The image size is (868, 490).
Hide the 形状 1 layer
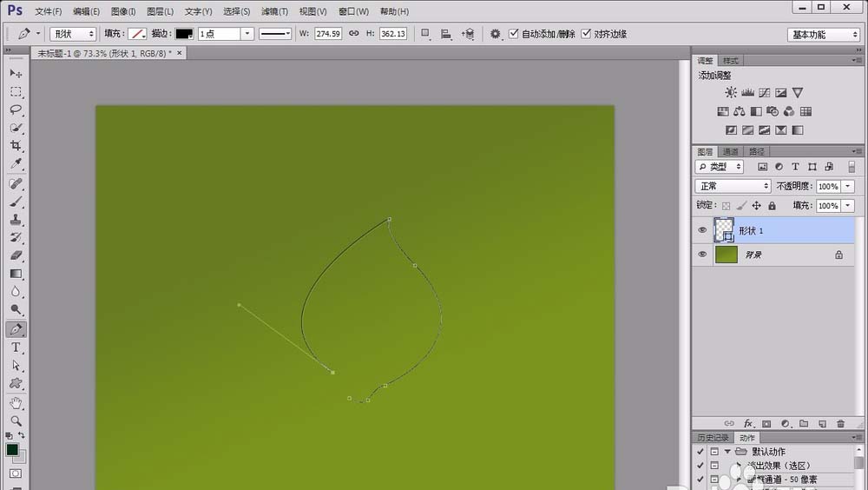[702, 230]
